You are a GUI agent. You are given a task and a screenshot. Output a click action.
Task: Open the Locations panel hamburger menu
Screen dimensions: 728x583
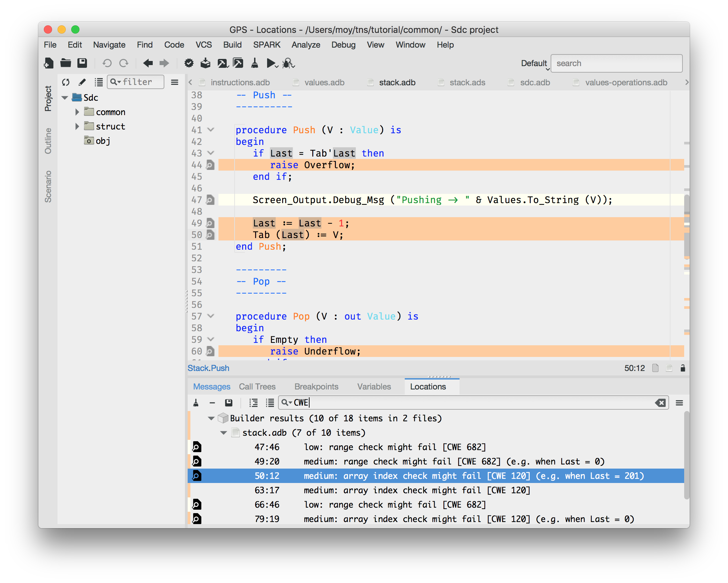[x=679, y=403]
